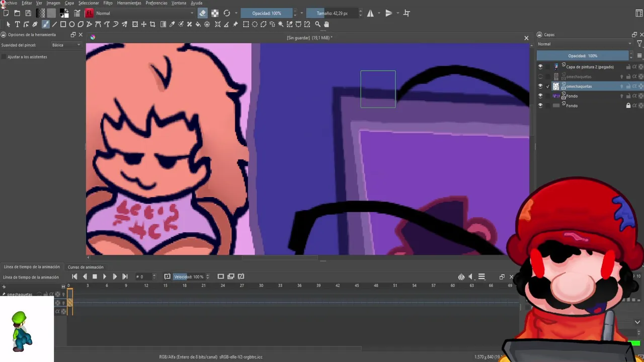Toggle horizontal mirror tool
The height and width of the screenshot is (362, 644).
[x=370, y=13]
